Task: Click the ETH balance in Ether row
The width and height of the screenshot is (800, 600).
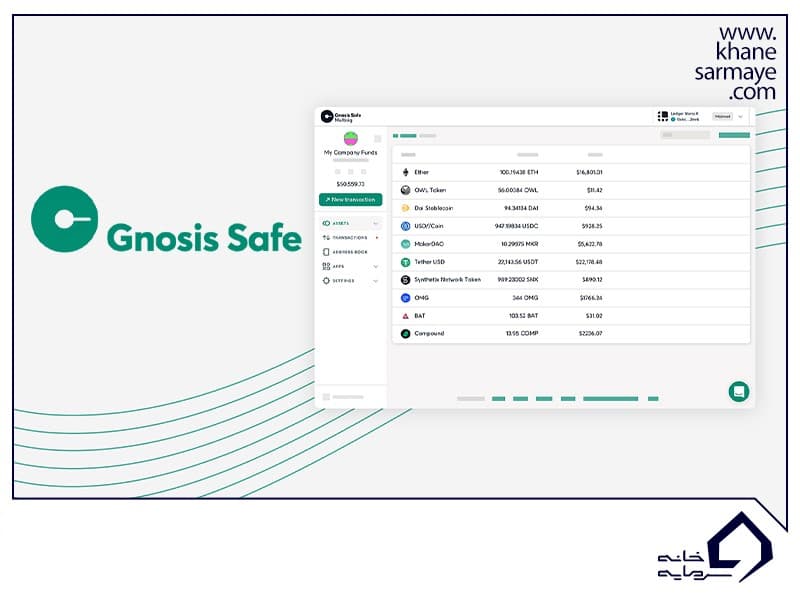Action: 519,172
